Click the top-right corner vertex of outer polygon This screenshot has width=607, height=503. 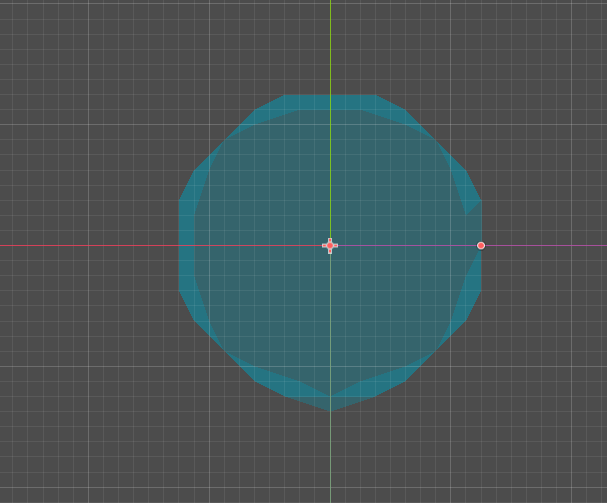coord(376,95)
